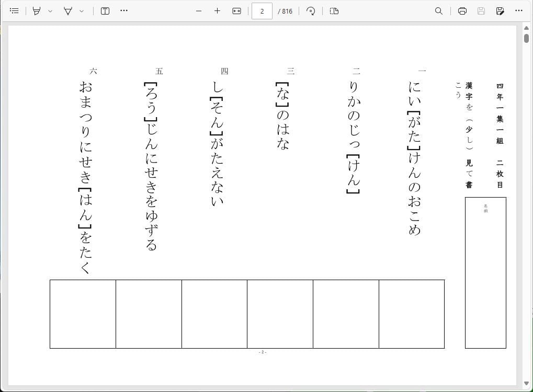Open more tools ellipsis beside text tool
Viewport: 533px width, 392px height.
[124, 11]
